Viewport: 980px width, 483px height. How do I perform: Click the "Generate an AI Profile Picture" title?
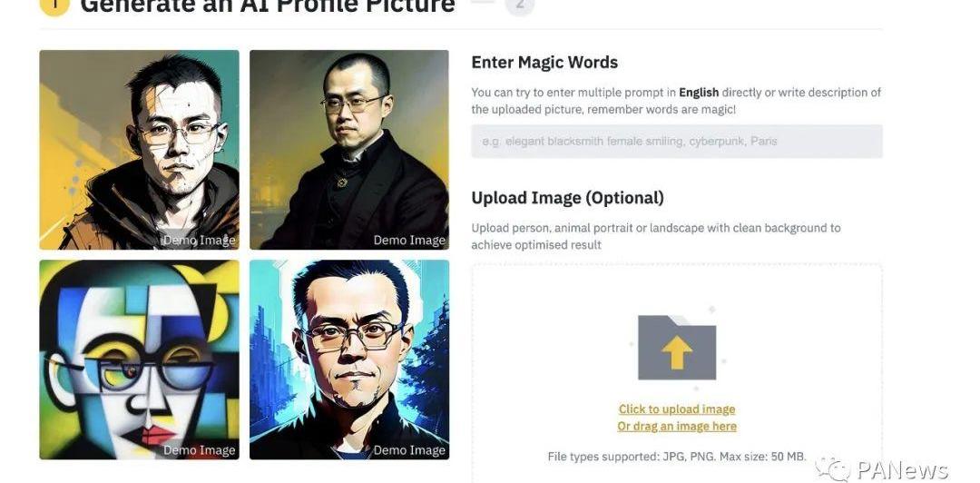tap(268, 6)
